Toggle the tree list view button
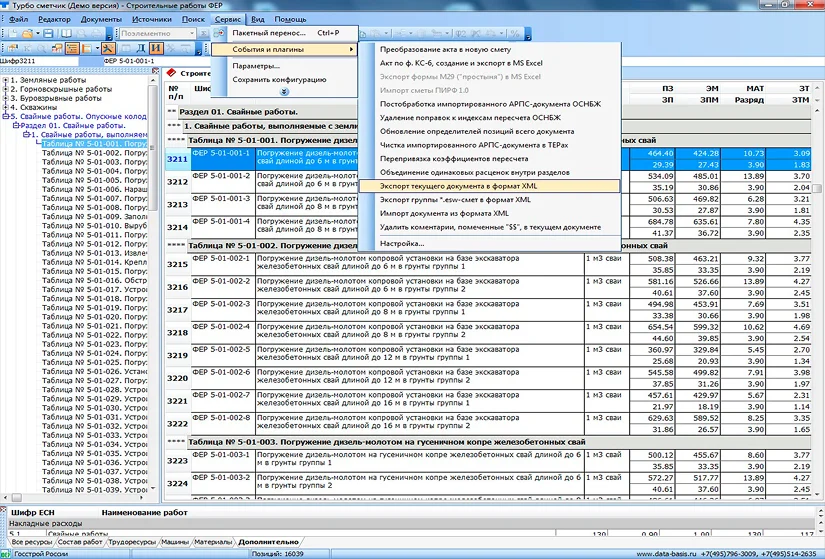 click(72, 49)
